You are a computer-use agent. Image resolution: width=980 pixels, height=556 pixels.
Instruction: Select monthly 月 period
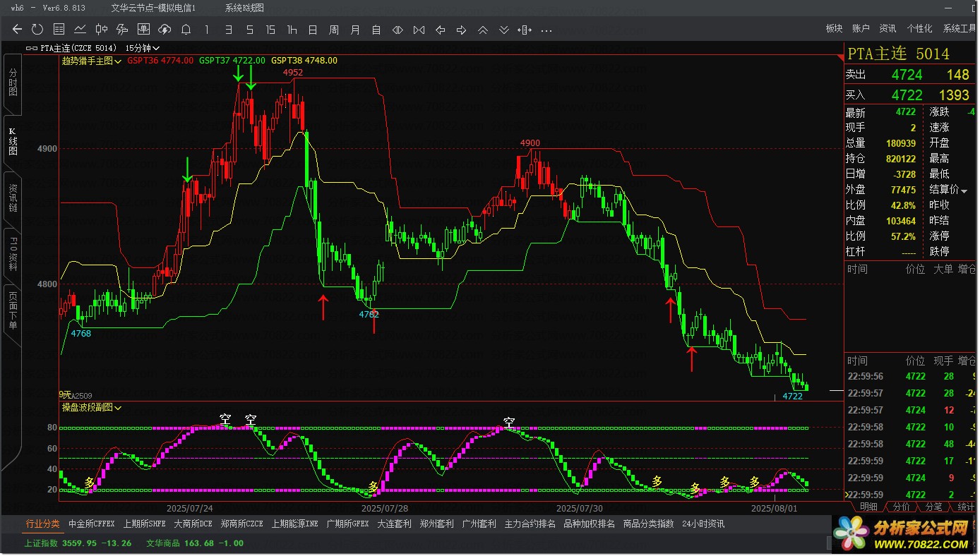tap(355, 30)
